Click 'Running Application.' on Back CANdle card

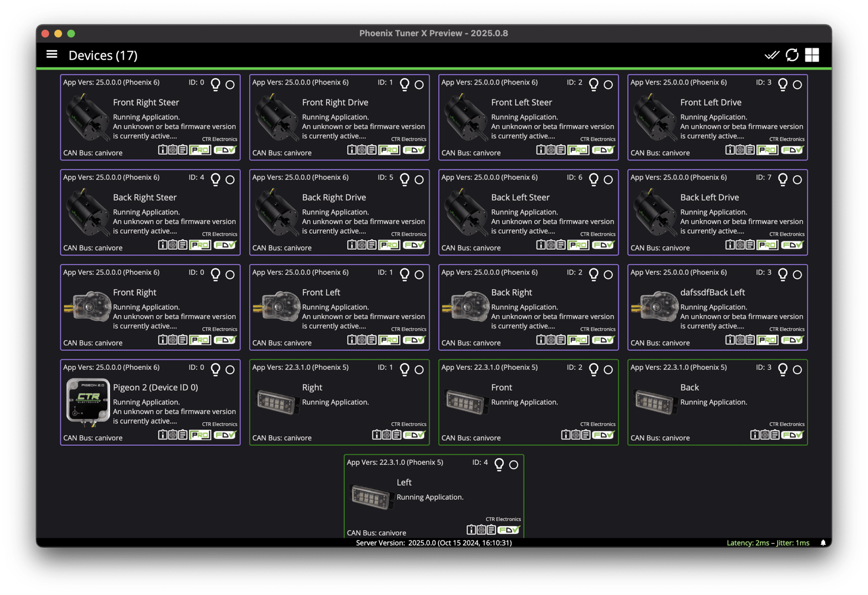pos(713,402)
